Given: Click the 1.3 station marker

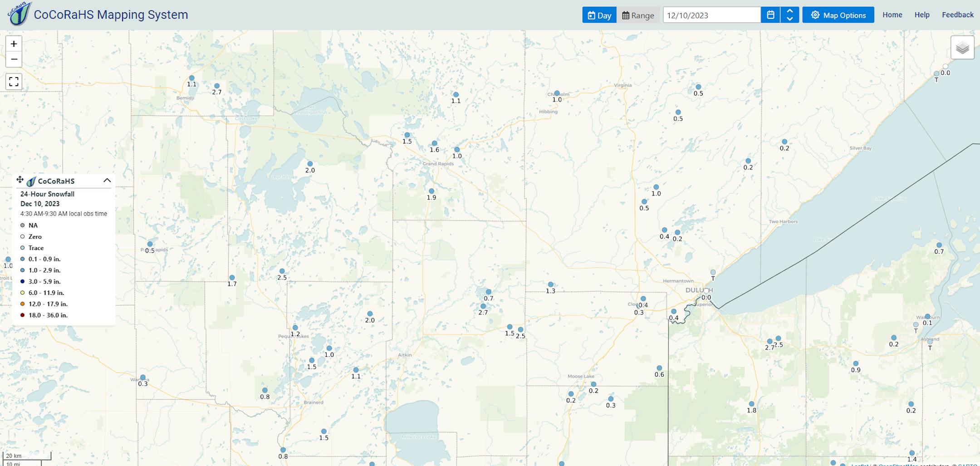Looking at the screenshot, I should pyautogui.click(x=550, y=285).
